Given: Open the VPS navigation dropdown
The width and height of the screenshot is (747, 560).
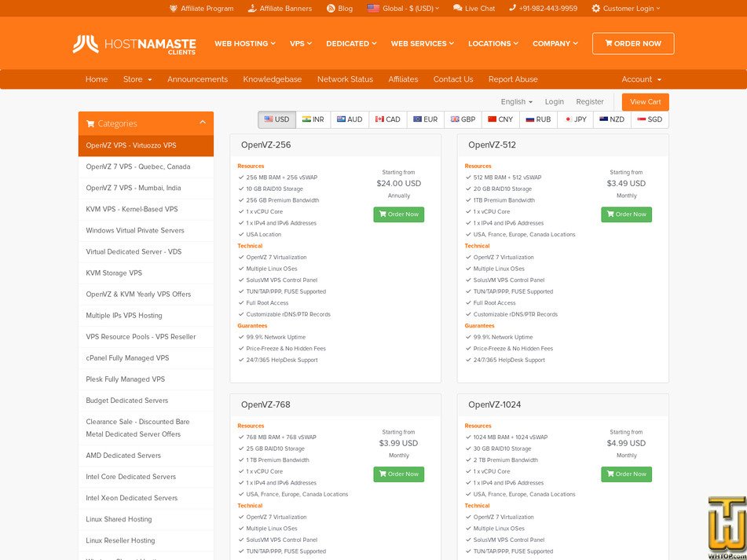Looking at the screenshot, I should tap(299, 43).
